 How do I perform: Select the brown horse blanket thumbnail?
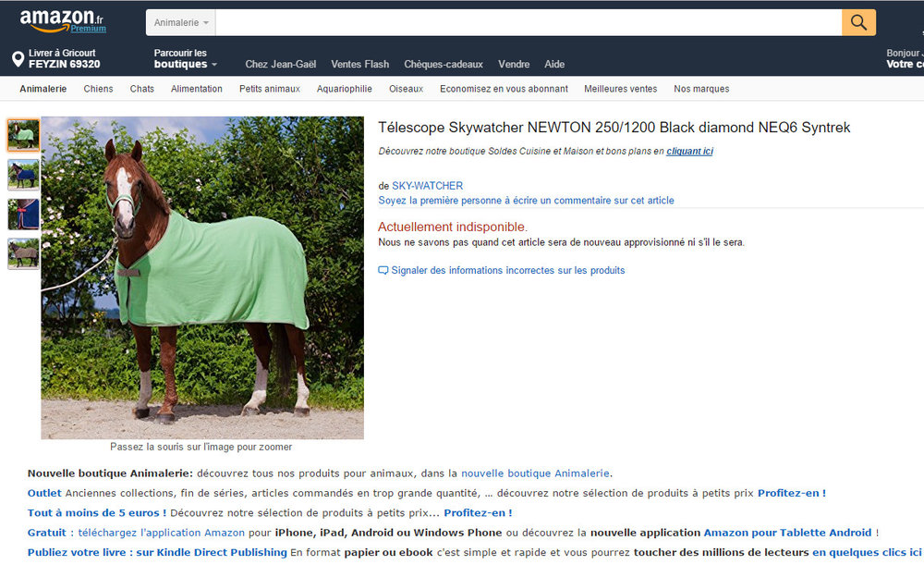24,252
